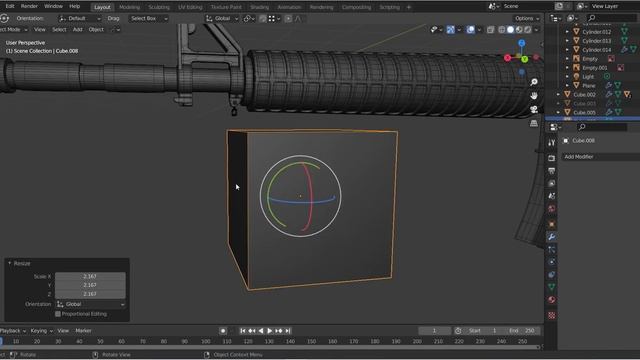
Task: Open the Render properties tab
Action: point(551,158)
